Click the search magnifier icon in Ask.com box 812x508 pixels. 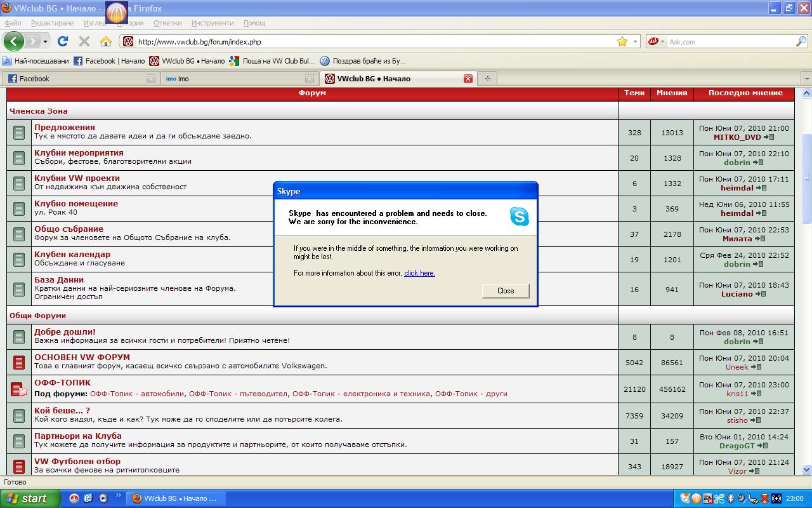(x=801, y=42)
